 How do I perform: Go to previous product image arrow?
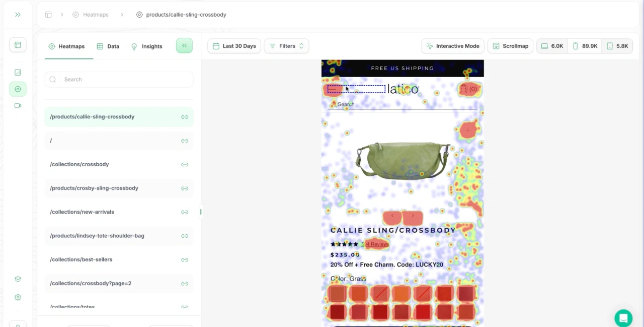(x=392, y=216)
